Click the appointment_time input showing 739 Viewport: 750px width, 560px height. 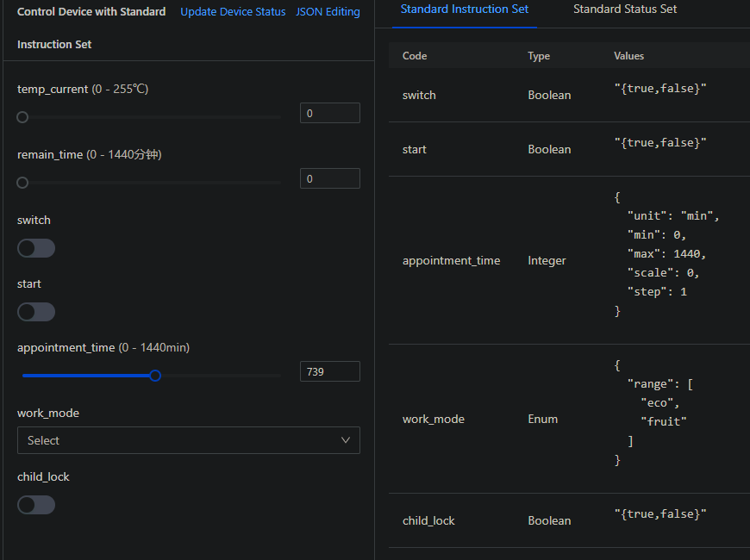tap(329, 371)
